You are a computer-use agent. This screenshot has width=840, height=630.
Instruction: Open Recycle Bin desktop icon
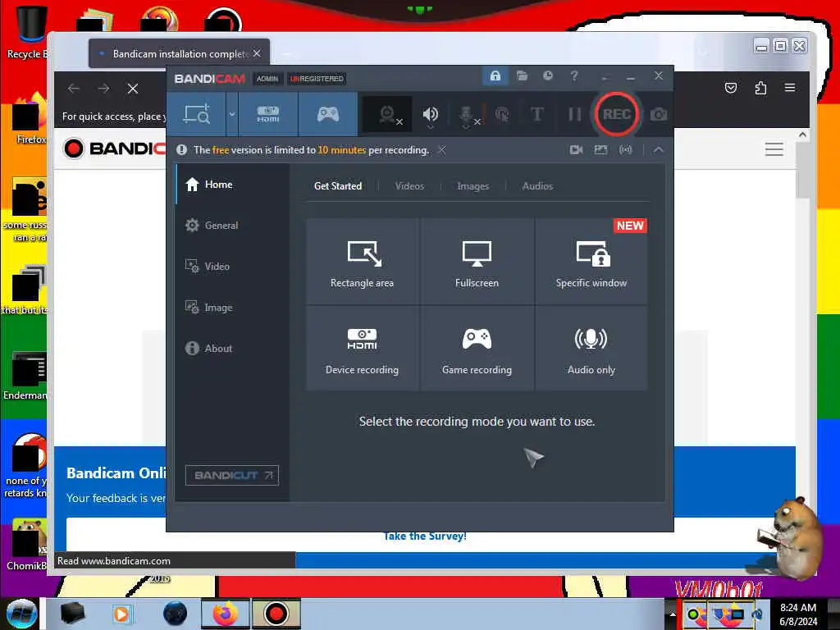pyautogui.click(x=30, y=32)
